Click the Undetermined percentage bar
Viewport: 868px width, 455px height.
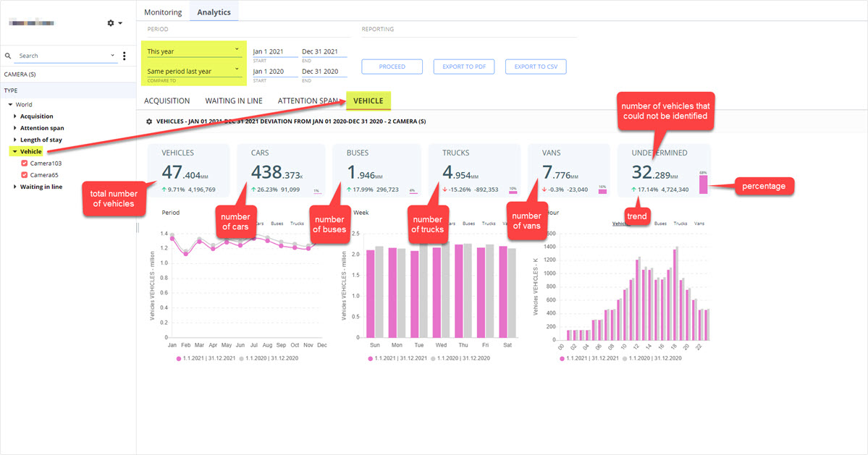coord(703,184)
